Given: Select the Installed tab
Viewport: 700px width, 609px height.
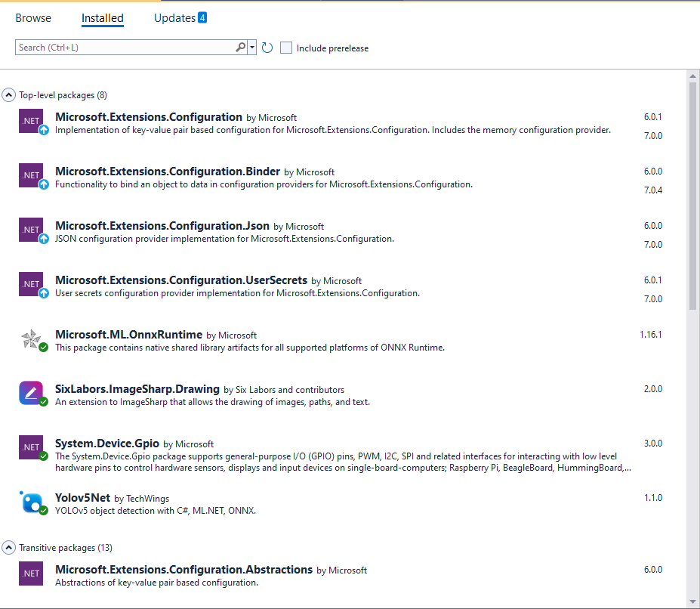Looking at the screenshot, I should click(x=102, y=18).
